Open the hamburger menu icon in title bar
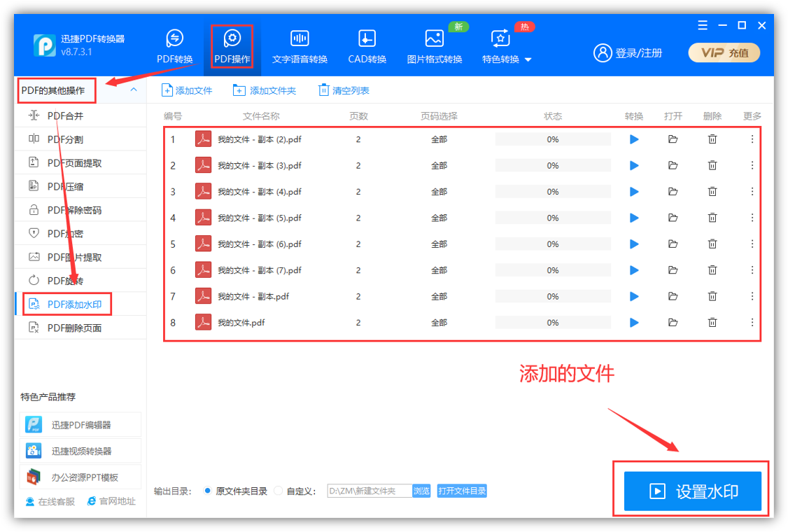The image size is (788, 532). point(703,25)
